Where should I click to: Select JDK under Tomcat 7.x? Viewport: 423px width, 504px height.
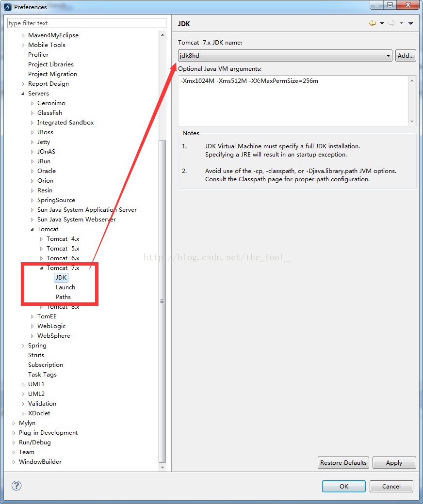pyautogui.click(x=61, y=277)
